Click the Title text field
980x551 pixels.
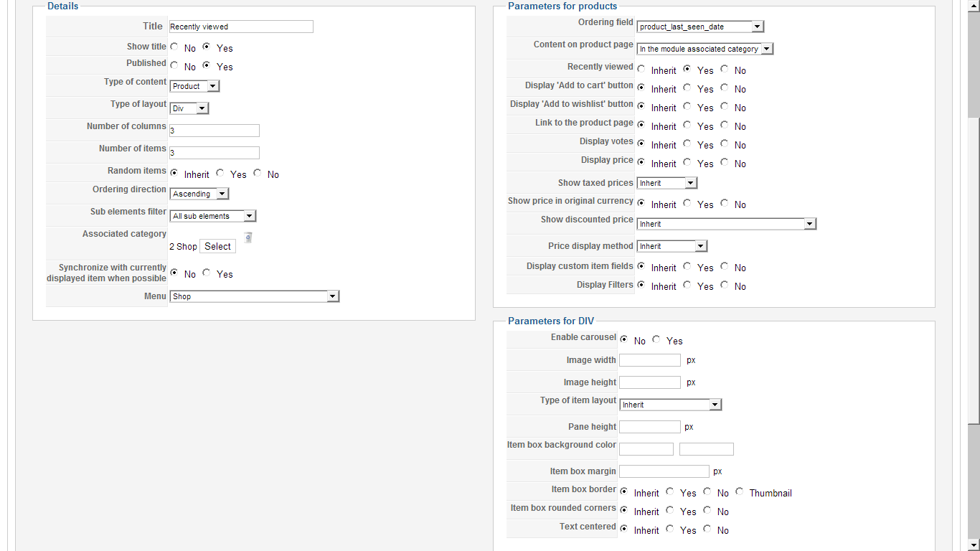241,27
